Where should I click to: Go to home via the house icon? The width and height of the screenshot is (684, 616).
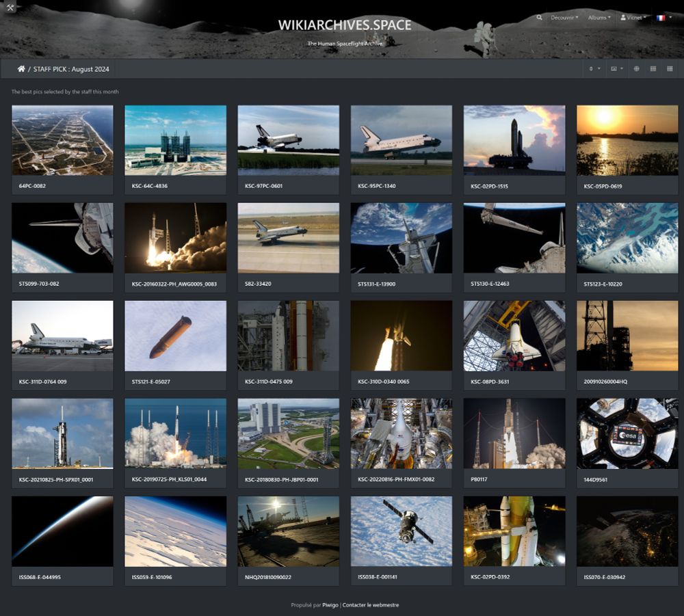point(21,69)
